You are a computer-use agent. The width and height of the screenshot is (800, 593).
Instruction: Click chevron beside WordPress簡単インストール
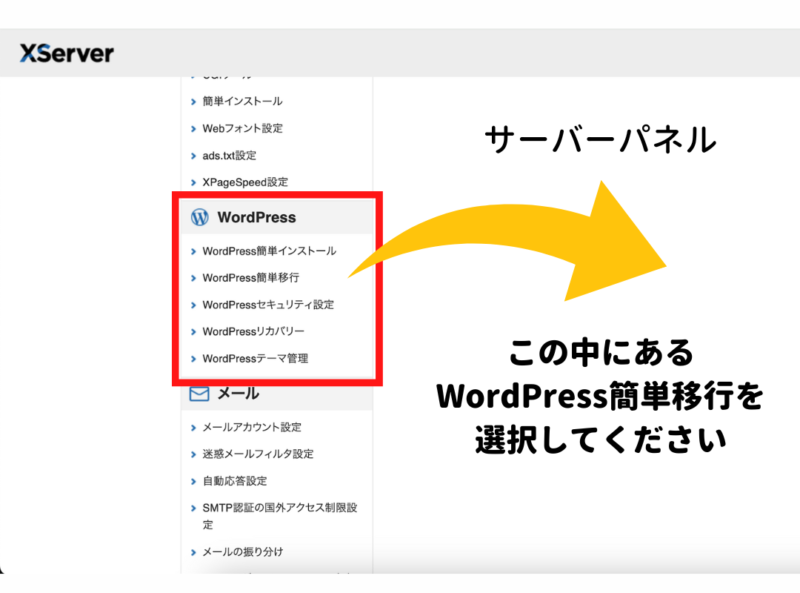pos(193,252)
